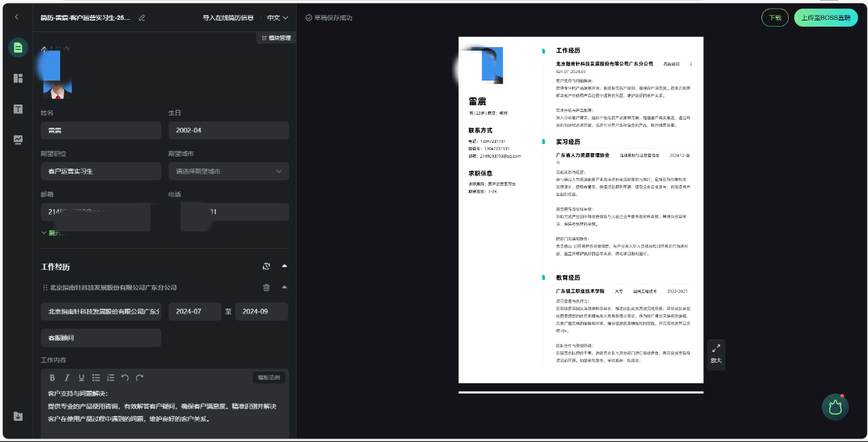The width and height of the screenshot is (868, 442).
Task: Click the 模板范例 template example button
Action: point(269,378)
